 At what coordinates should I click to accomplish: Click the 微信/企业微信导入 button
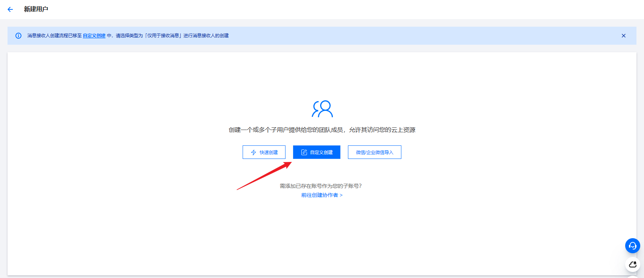(x=375, y=152)
